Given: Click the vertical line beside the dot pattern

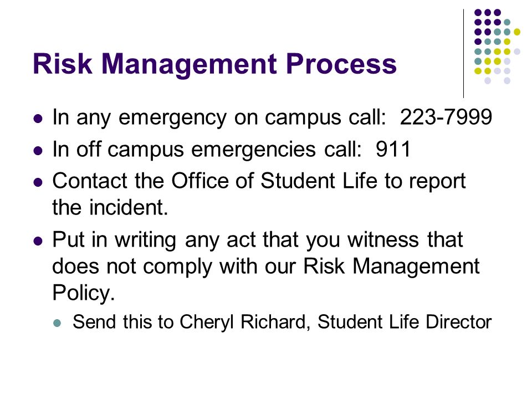Looking at the screenshot, I should pyautogui.click(x=463, y=54).
